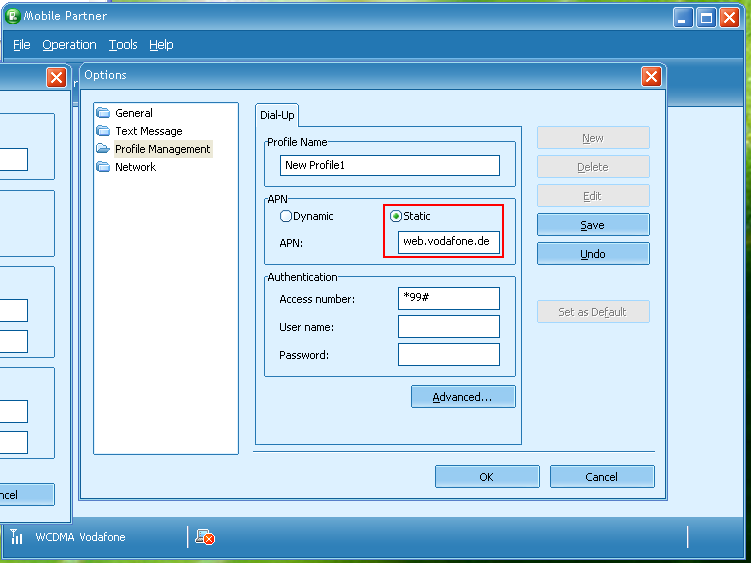Select the Static APN radio button
The image size is (751, 563).
(x=396, y=216)
